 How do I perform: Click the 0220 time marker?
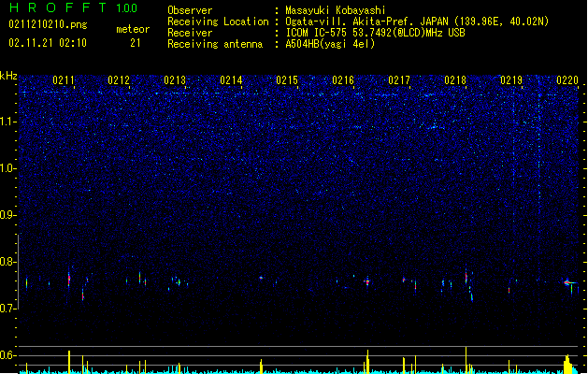point(567,80)
